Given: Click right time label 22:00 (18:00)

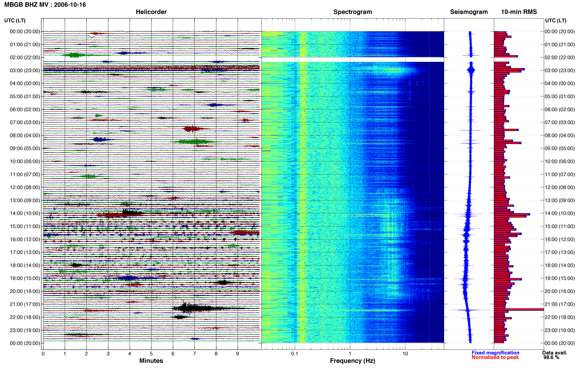Looking at the screenshot, I should click(x=560, y=317).
